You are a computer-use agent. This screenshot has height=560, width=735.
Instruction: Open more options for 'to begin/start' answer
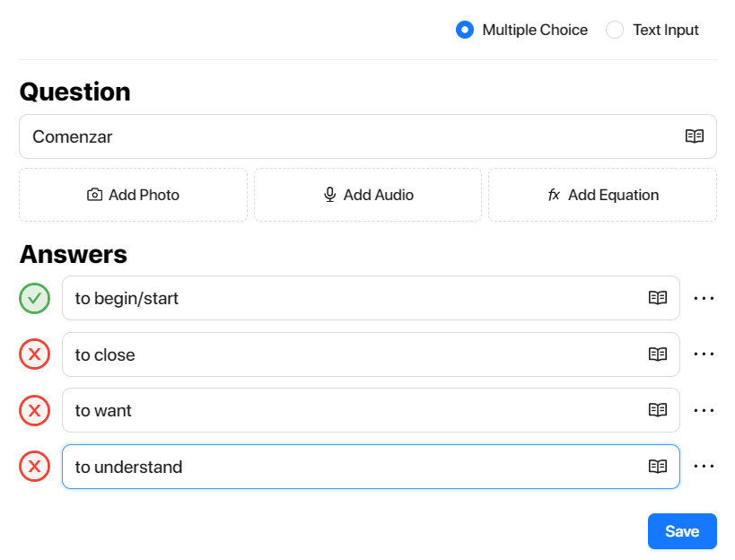(704, 298)
